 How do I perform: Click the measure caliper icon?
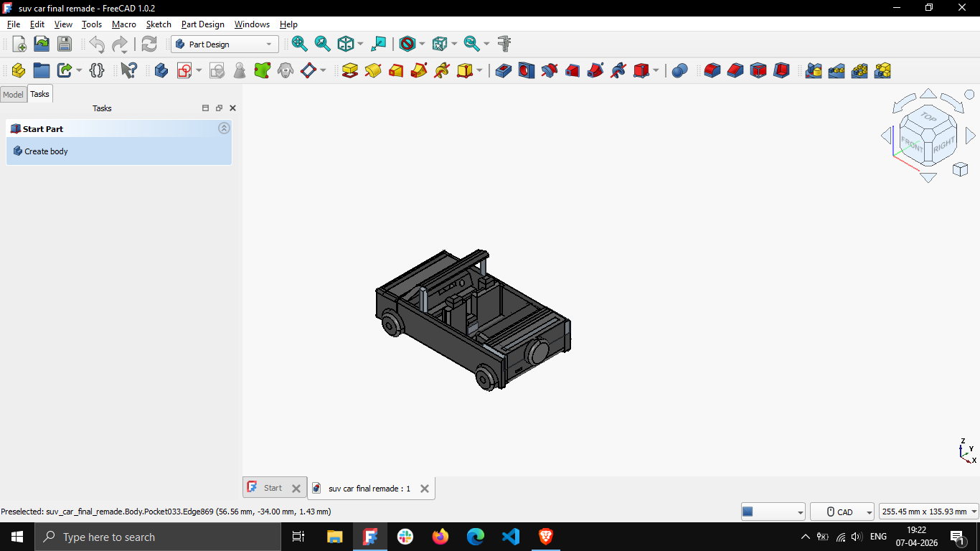pos(504,44)
